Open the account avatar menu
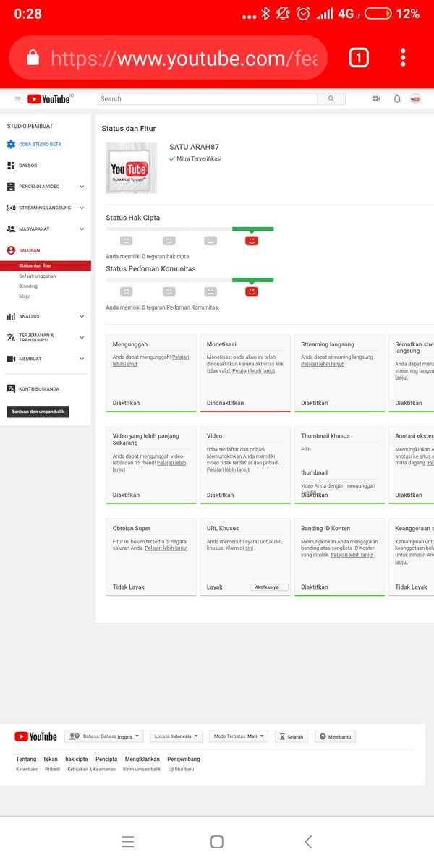This screenshot has height=868, width=434. 415,99
